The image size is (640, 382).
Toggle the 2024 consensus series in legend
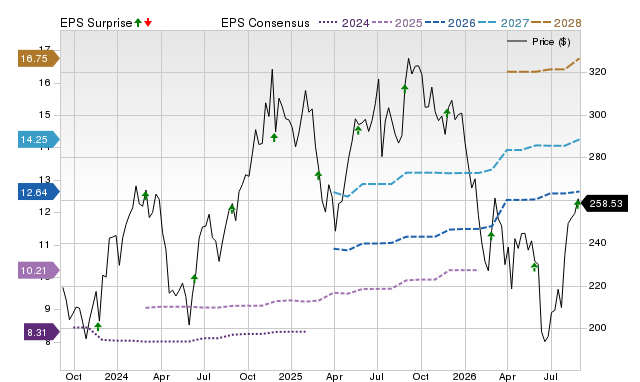(344, 23)
